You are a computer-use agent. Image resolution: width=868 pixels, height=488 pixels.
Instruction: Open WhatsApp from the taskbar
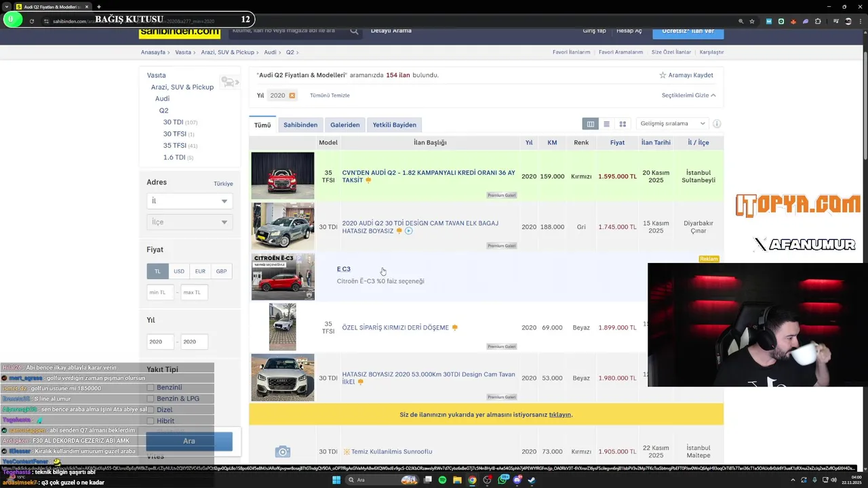click(502, 480)
